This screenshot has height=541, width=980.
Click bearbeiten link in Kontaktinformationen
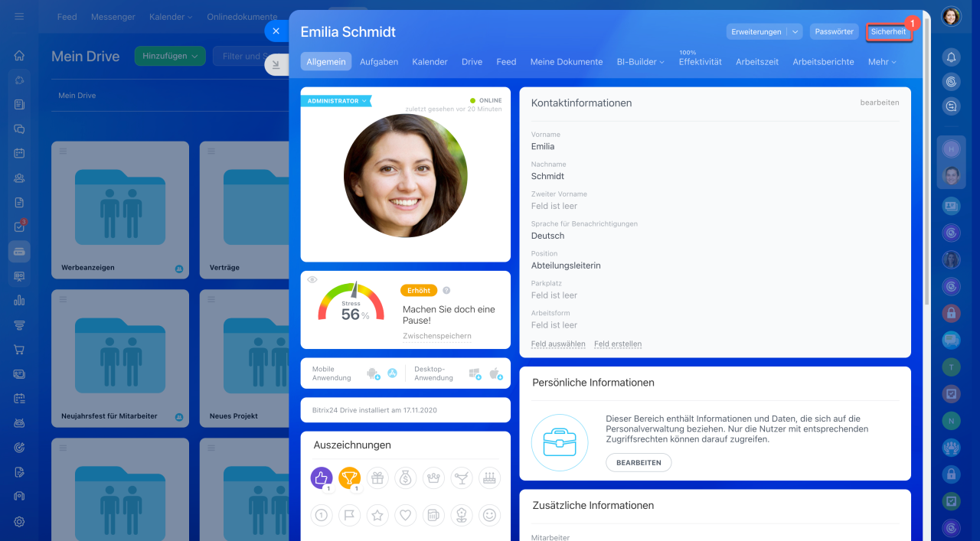(x=880, y=103)
